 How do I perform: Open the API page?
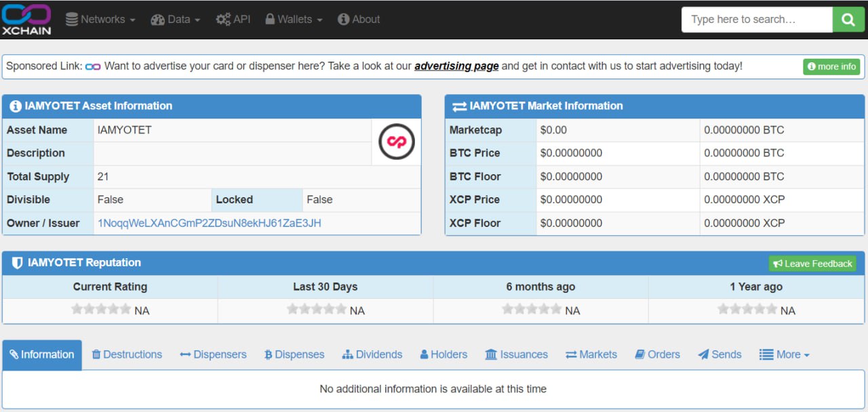tap(233, 20)
